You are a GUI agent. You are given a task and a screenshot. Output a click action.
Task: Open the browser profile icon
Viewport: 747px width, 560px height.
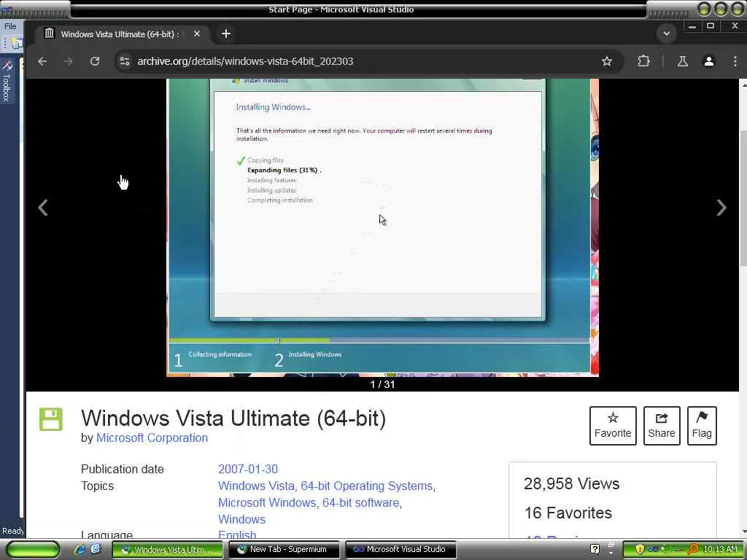tap(709, 61)
